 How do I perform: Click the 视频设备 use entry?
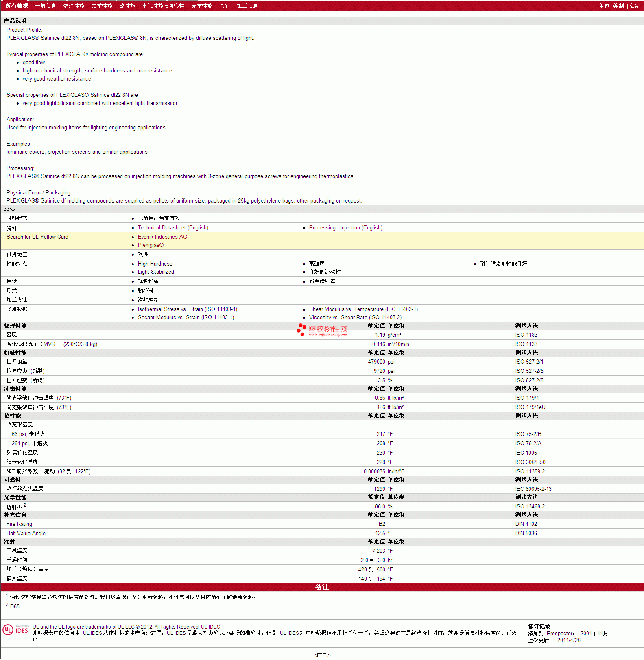148,281
